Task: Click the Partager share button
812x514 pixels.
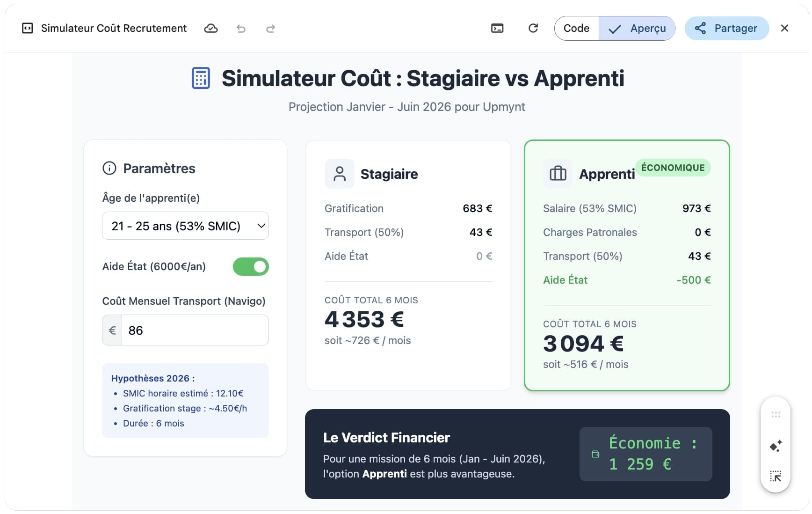Action: tap(727, 28)
